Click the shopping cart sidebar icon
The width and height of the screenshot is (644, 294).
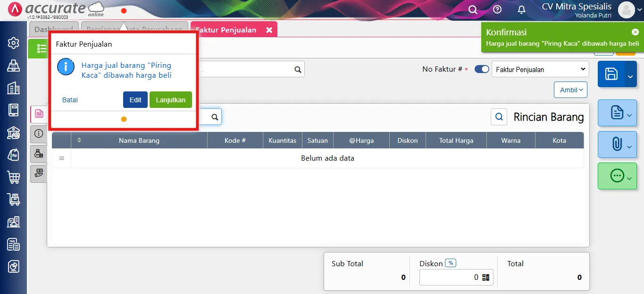pyautogui.click(x=14, y=177)
